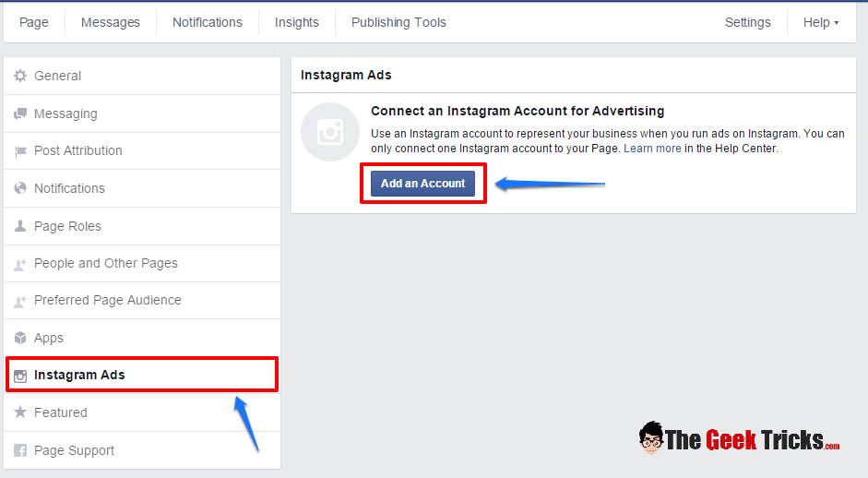Select General in the settings sidebar
Viewport: 868px width, 478px height.
[142, 76]
